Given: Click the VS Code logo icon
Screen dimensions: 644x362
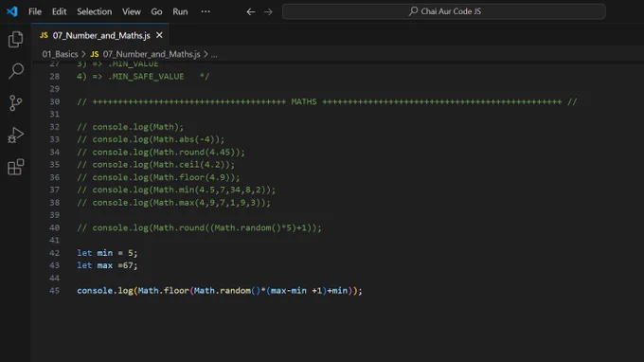Looking at the screenshot, I should (12, 11).
